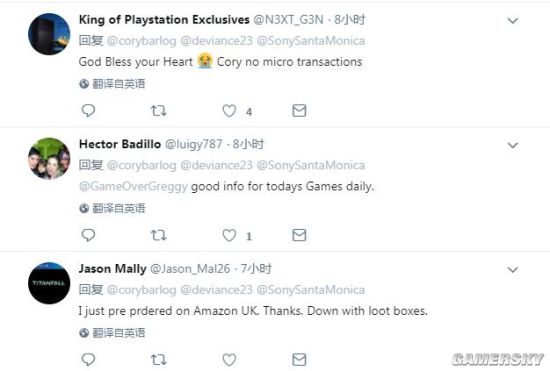The image size is (550, 371).
Task: Like Jason Mally's loot boxes tweet
Action: tap(229, 359)
